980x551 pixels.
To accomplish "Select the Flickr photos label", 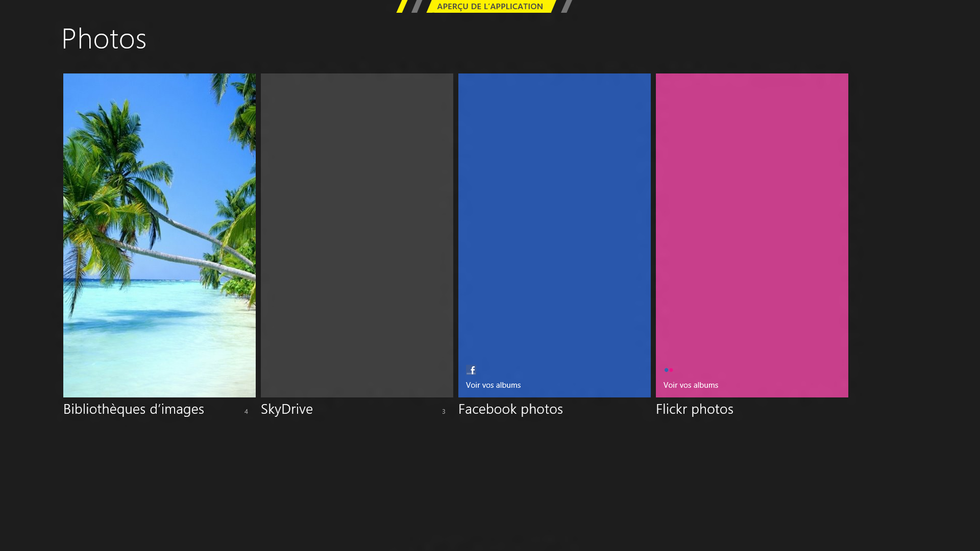I will point(695,409).
